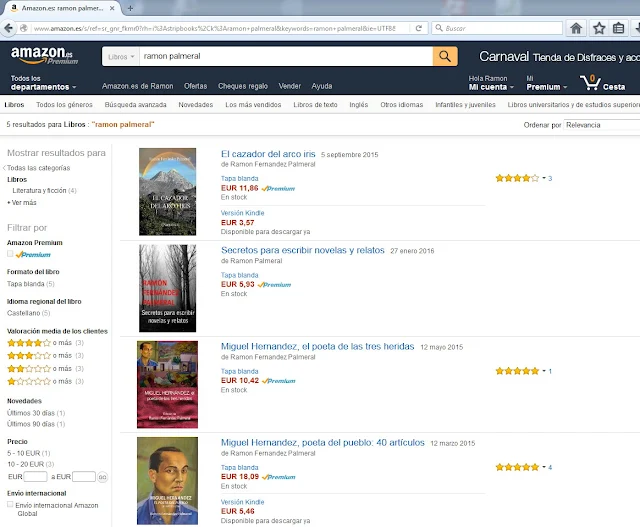Select Los más vendidos book tab
The height and width of the screenshot is (527, 640).
click(x=253, y=105)
